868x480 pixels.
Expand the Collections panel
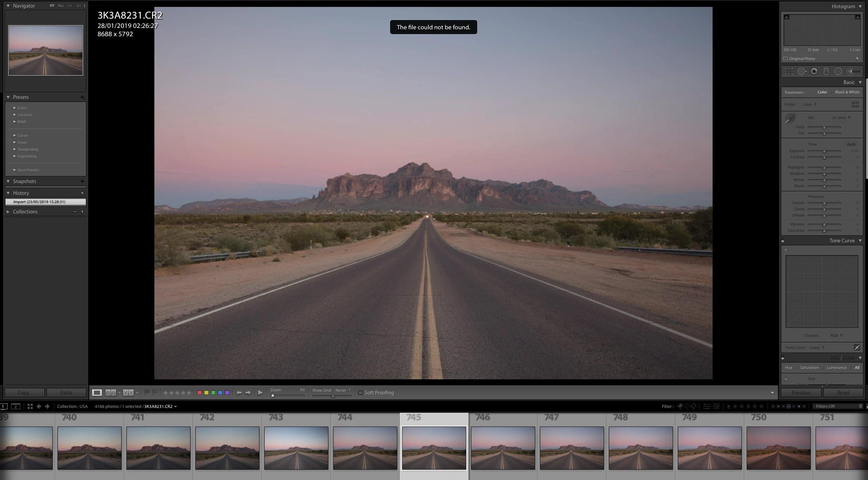click(x=8, y=212)
